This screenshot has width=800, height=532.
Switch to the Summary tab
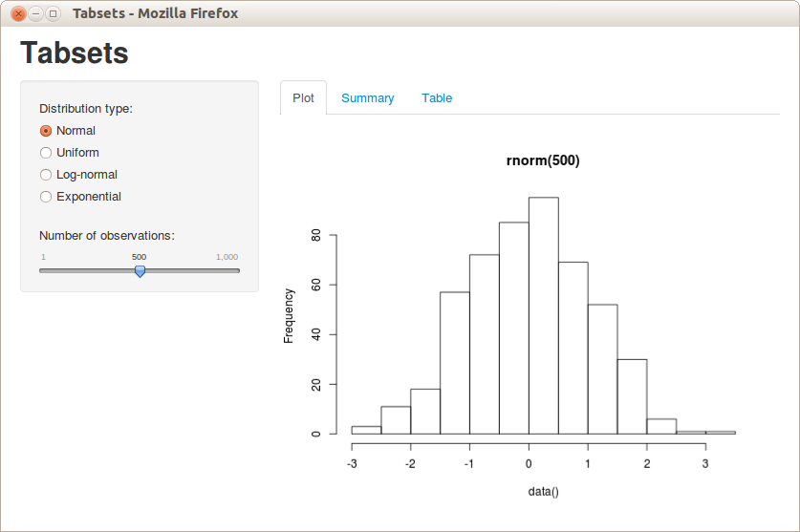367,98
